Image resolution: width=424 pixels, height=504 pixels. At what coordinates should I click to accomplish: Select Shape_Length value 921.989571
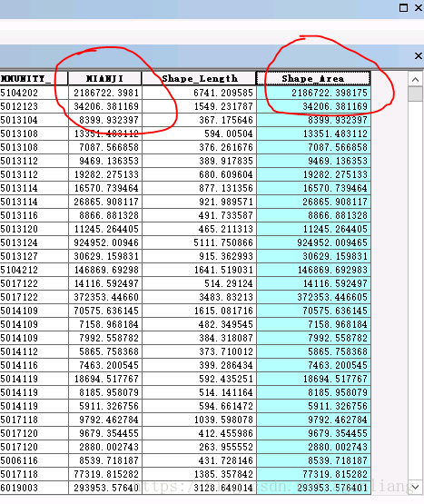tap(200, 202)
